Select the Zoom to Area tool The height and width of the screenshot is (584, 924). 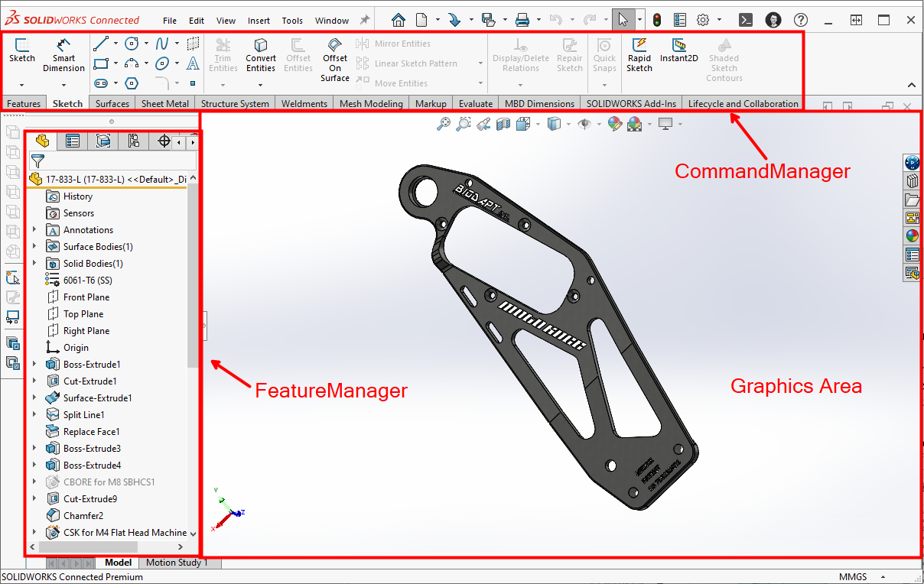(464, 124)
